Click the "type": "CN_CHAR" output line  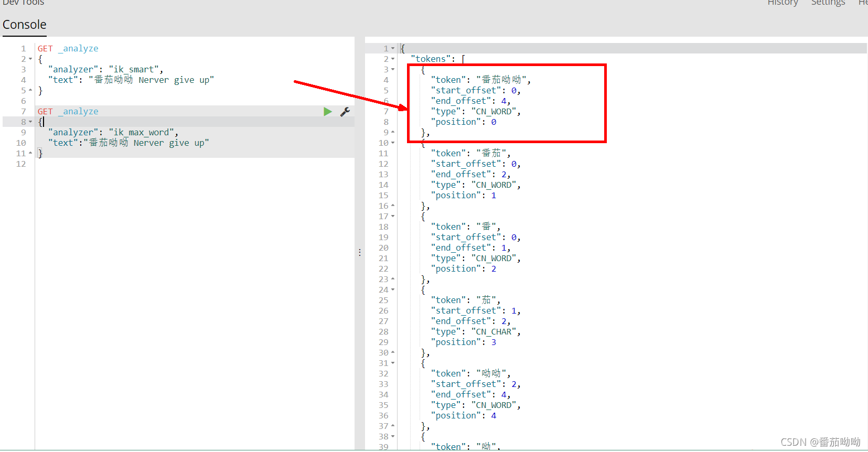(x=476, y=331)
